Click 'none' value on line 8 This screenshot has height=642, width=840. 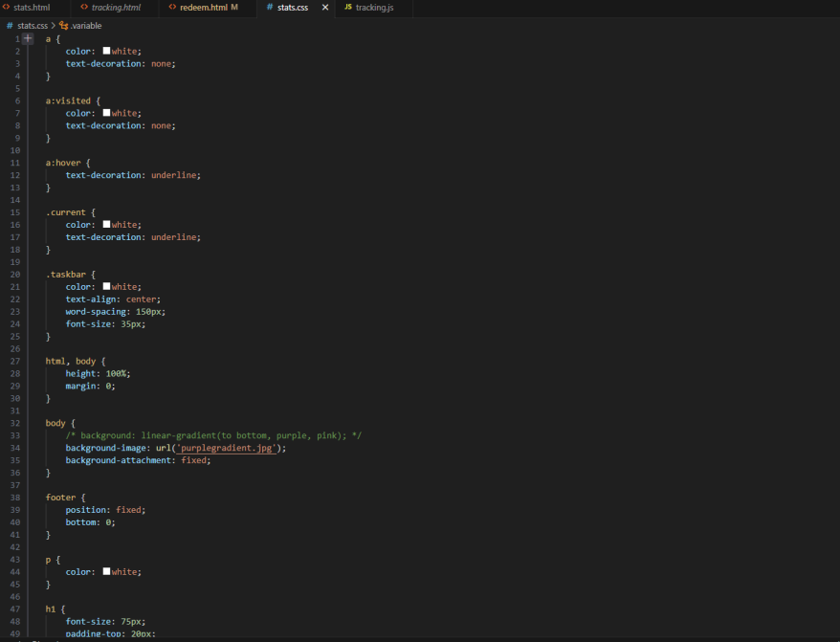pyautogui.click(x=162, y=126)
